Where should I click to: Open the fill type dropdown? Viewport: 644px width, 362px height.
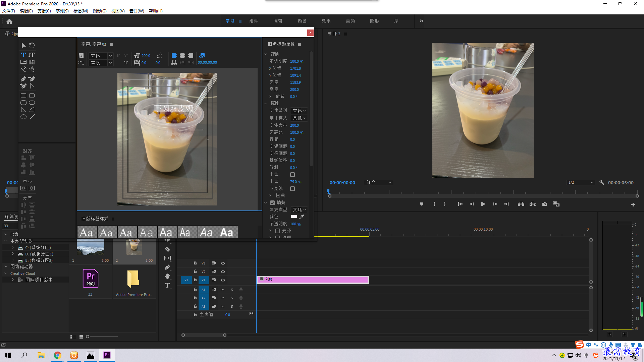(x=299, y=209)
